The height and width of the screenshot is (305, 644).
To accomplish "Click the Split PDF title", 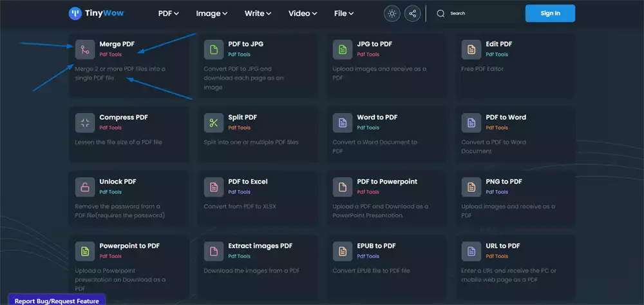I will (x=243, y=117).
